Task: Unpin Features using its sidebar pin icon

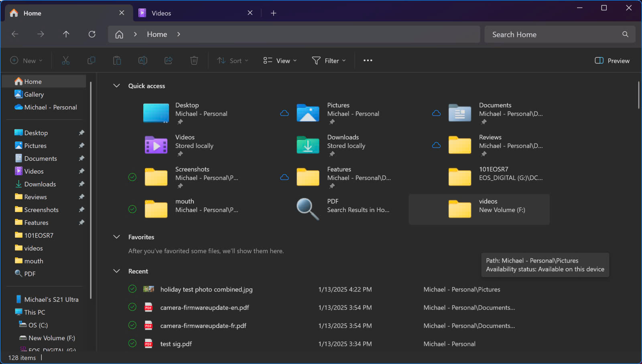Action: pyautogui.click(x=81, y=222)
